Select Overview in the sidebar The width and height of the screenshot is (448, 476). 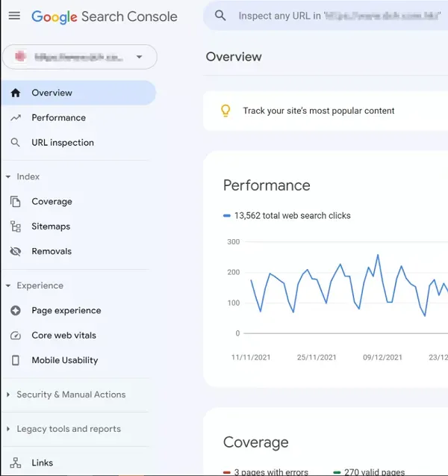(x=78, y=93)
